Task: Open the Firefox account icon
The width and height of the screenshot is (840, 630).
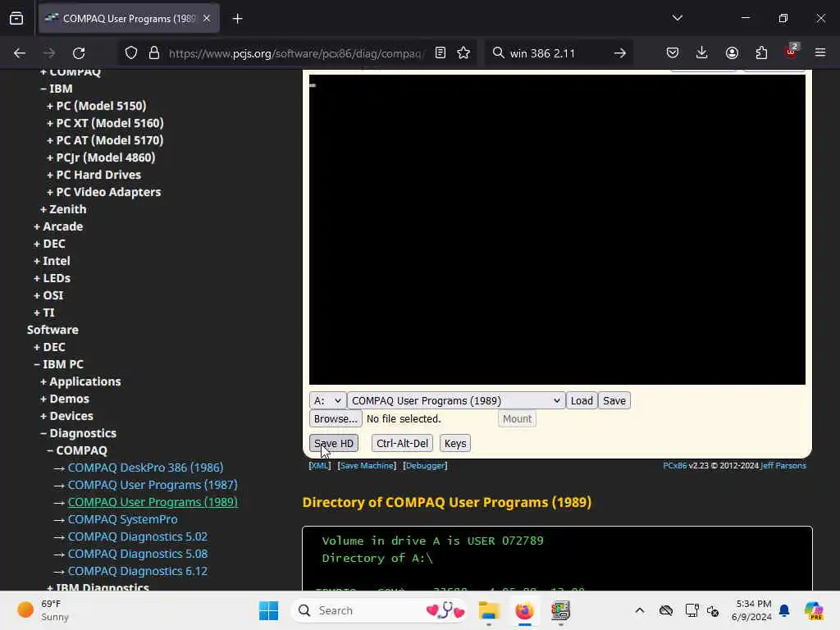Action: (x=732, y=52)
